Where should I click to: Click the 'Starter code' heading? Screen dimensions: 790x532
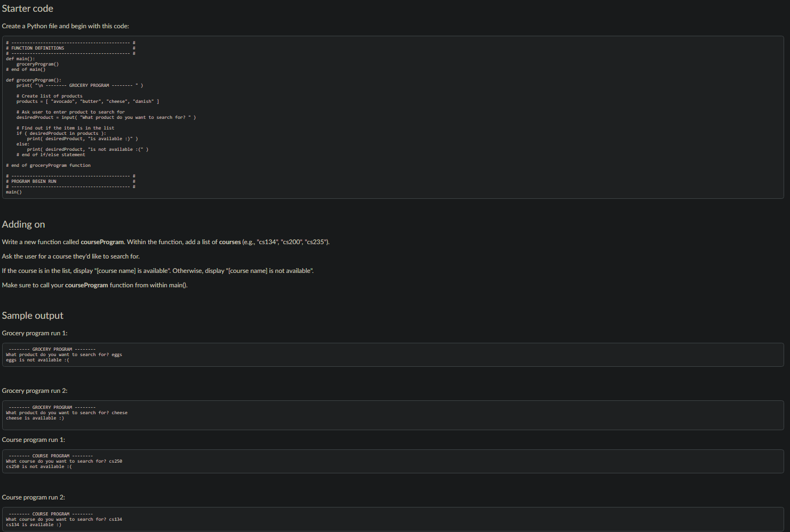(28, 9)
